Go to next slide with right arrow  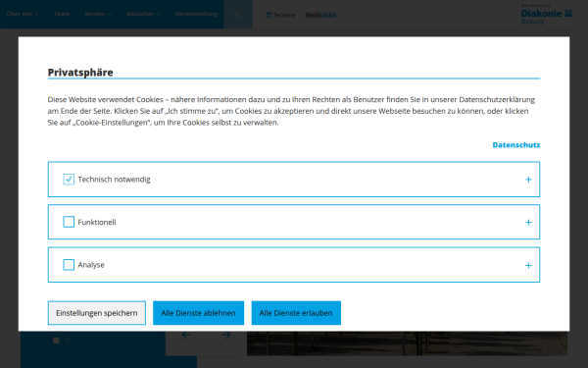(226, 335)
